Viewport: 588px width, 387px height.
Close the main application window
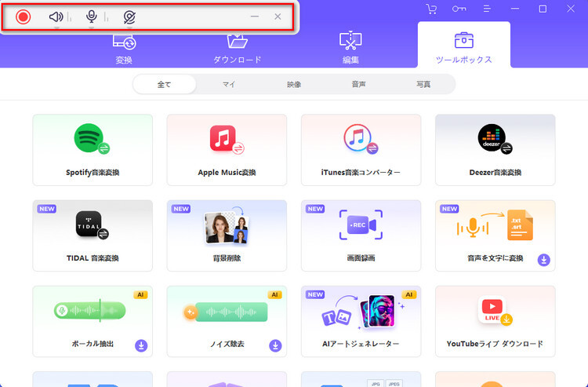[x=571, y=9]
